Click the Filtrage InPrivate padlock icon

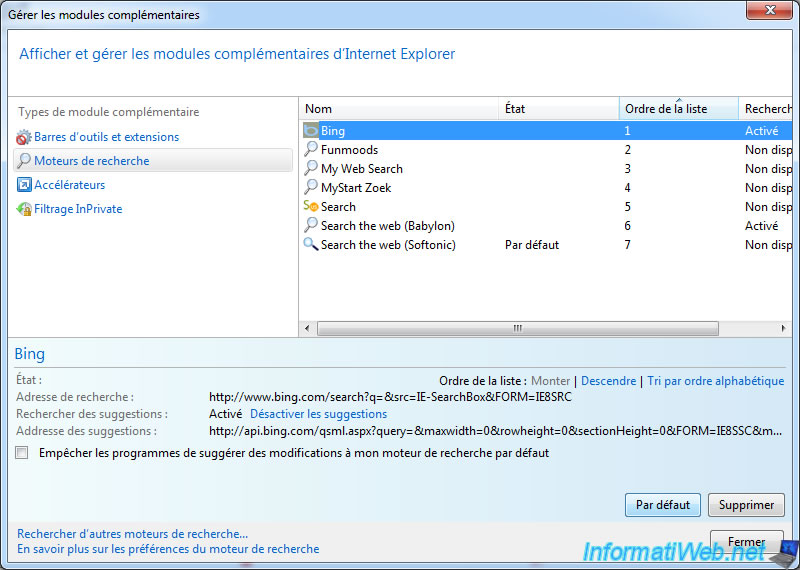tap(24, 209)
